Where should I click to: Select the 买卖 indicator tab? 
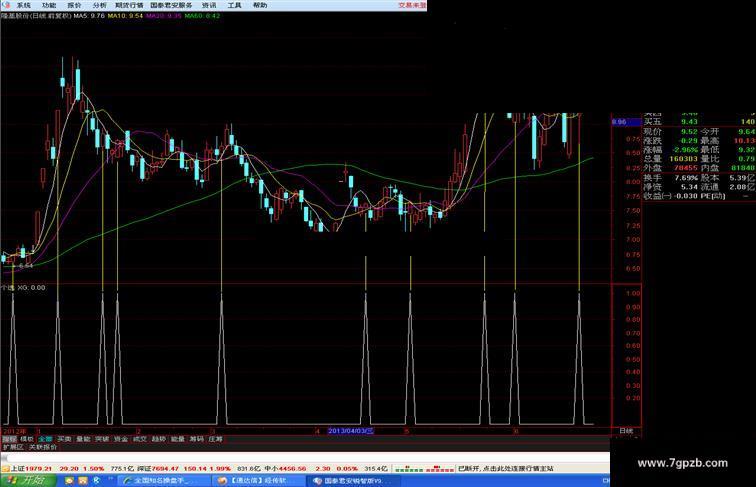click(64, 439)
